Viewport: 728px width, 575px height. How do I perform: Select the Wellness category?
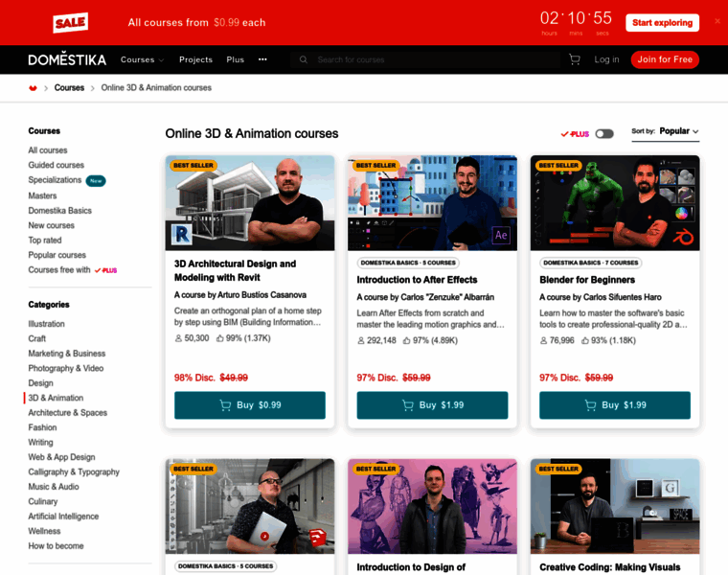(x=44, y=532)
